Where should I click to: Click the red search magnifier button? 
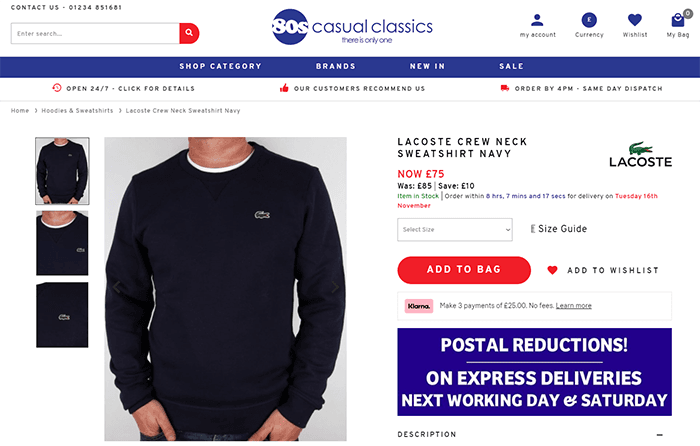(x=189, y=33)
